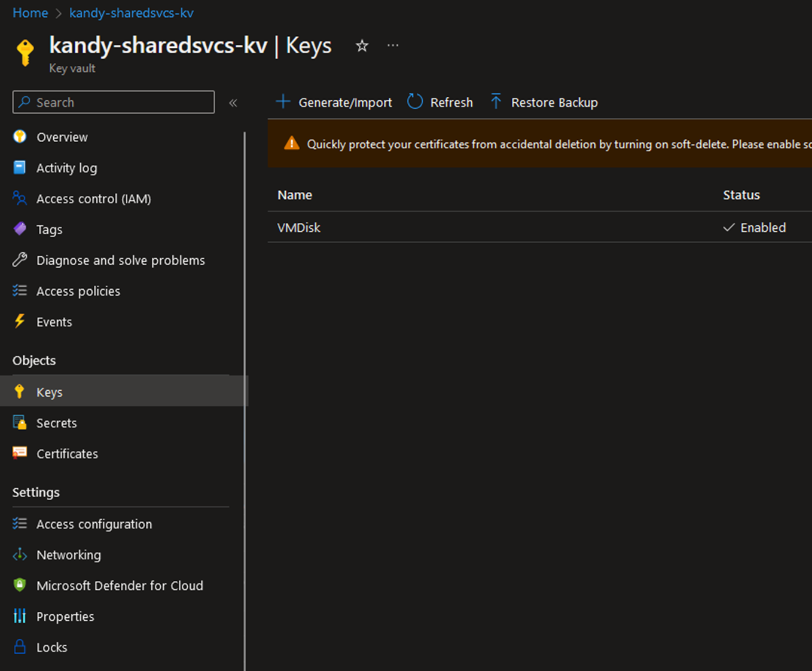812x671 pixels.
Task: Click the soft-delete warning triangle icon
Action: tap(291, 143)
